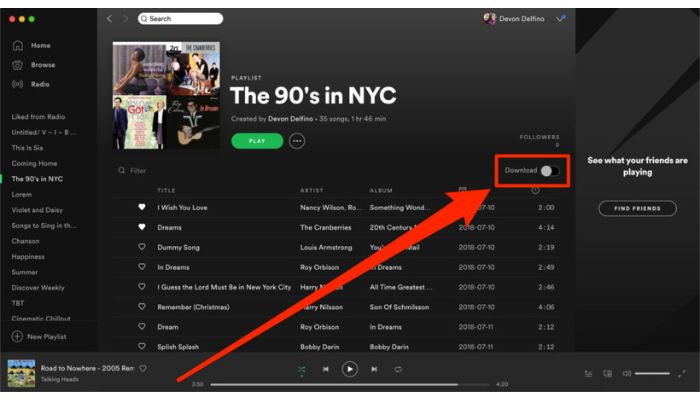The height and width of the screenshot is (400, 700).
Task: Seek within the song progress bar
Action: 350,384
